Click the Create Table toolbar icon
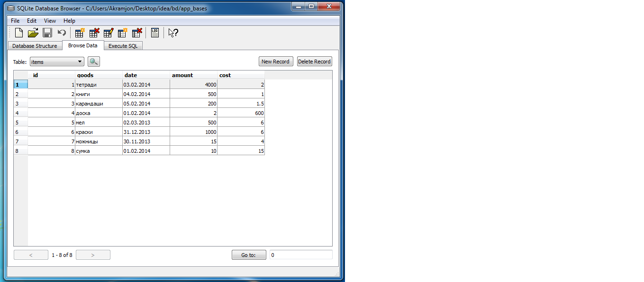The height and width of the screenshot is (282, 644). [80, 33]
